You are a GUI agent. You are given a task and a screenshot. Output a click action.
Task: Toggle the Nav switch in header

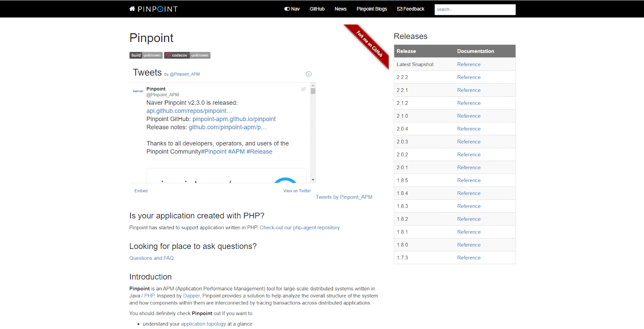(292, 9)
